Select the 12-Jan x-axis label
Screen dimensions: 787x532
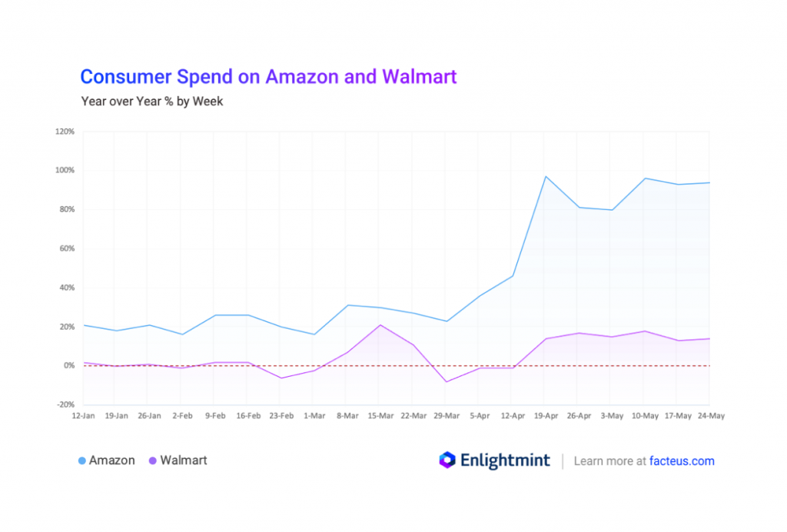point(83,415)
